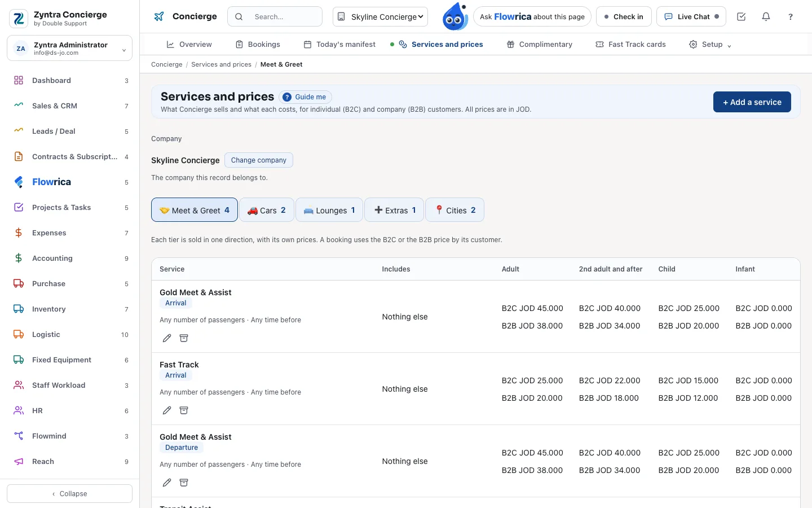Open the tasks checklist icon in header
The height and width of the screenshot is (508, 812).
pos(742,17)
